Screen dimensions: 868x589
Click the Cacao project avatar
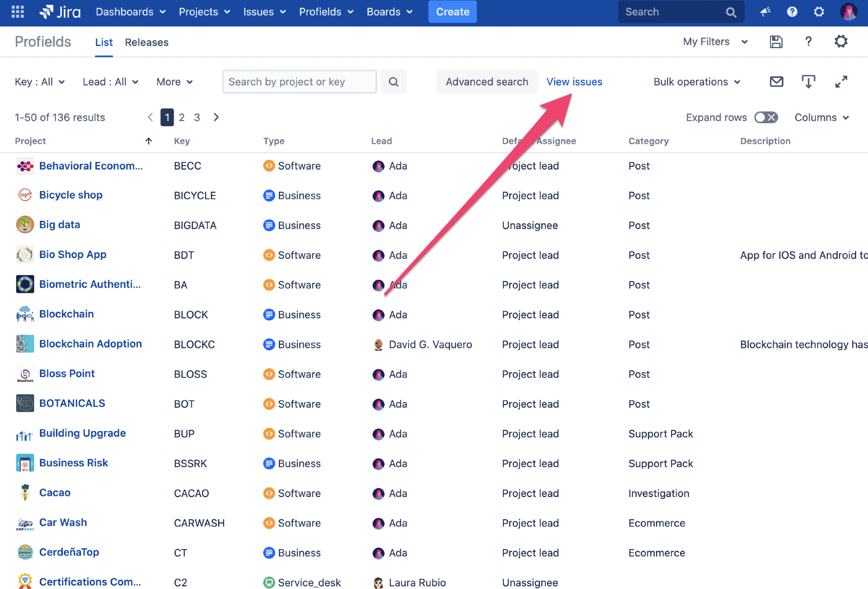(25, 493)
